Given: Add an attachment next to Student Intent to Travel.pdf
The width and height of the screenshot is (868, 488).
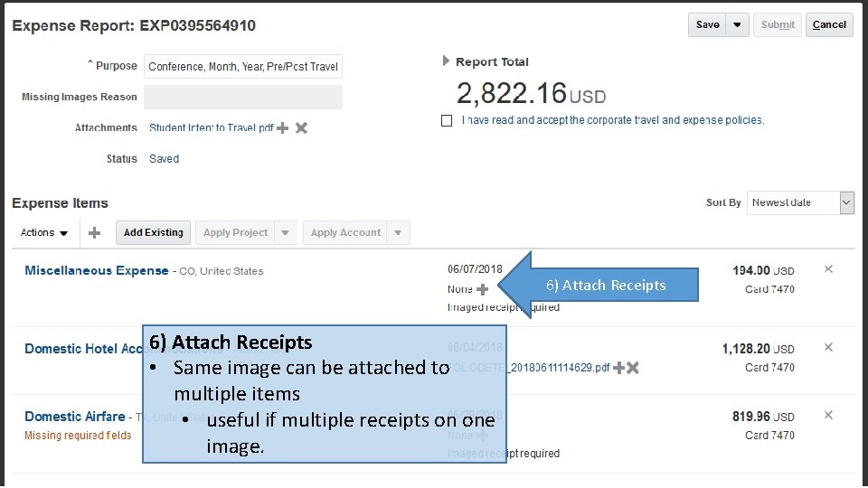Looking at the screenshot, I should (x=282, y=127).
